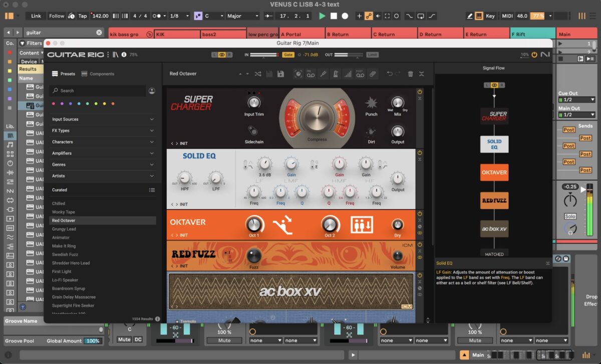Select the KIK track header
Screen dimensions: 601x364
pyautogui.click(x=177, y=34)
